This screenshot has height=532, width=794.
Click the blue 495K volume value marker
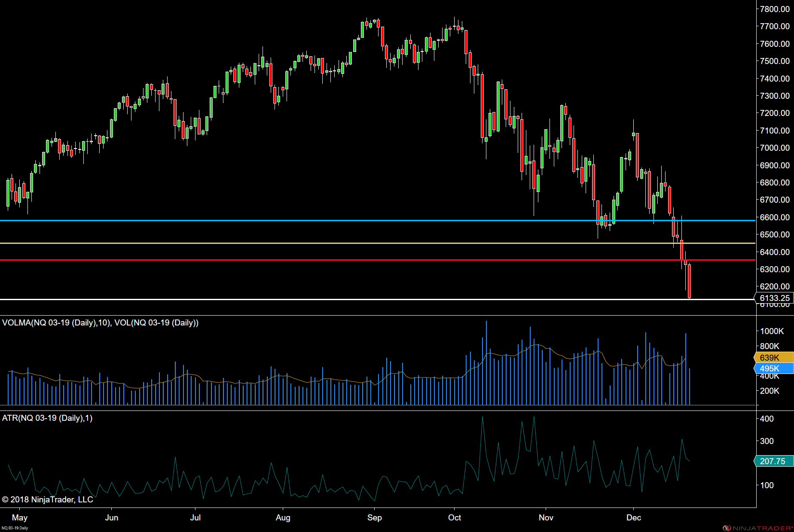[774, 368]
